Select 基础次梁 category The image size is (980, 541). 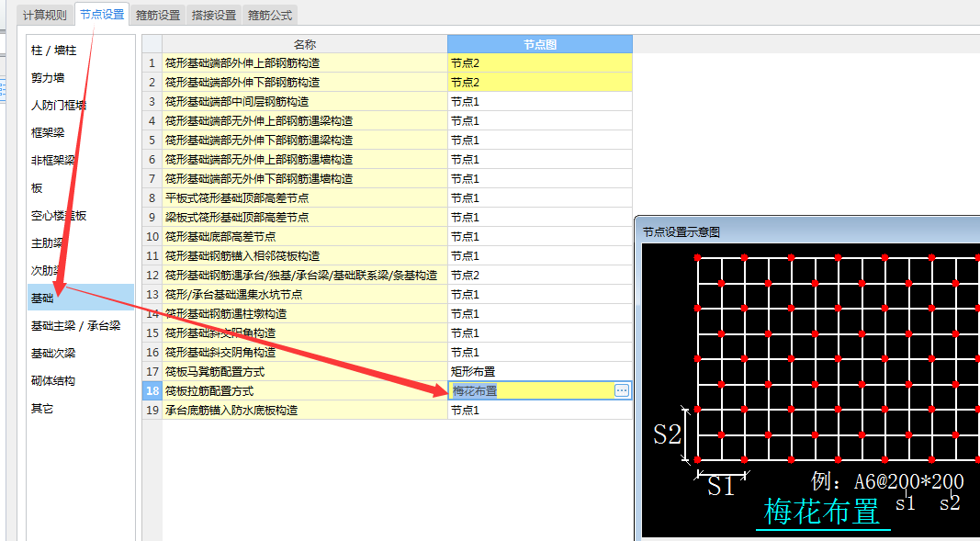tap(81, 353)
